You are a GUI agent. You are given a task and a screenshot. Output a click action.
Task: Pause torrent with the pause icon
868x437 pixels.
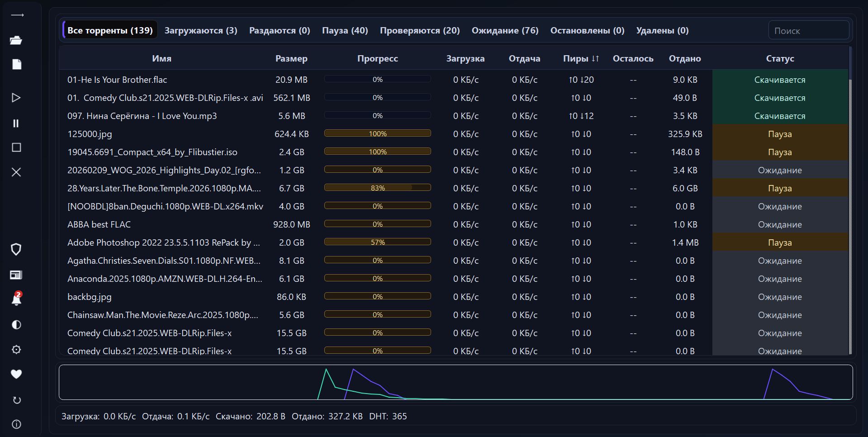point(16,123)
